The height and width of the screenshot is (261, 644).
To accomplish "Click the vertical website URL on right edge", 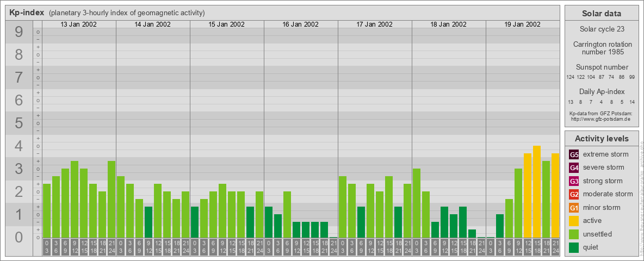I will [641, 193].
